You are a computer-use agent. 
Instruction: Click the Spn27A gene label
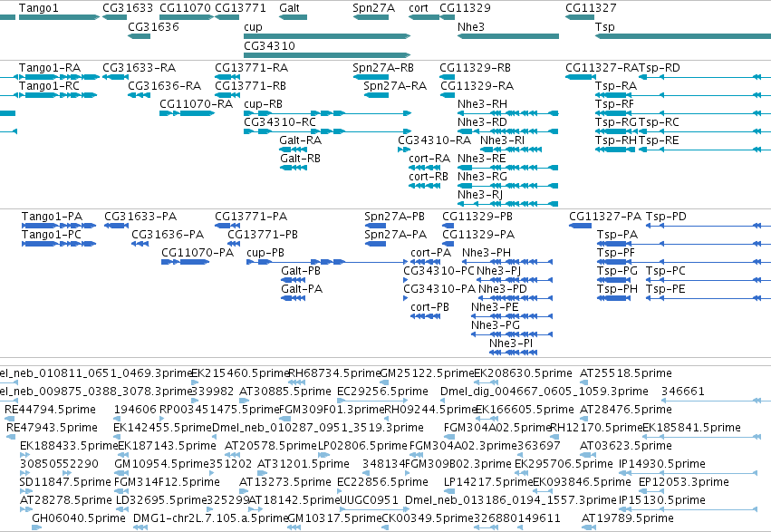373,8
